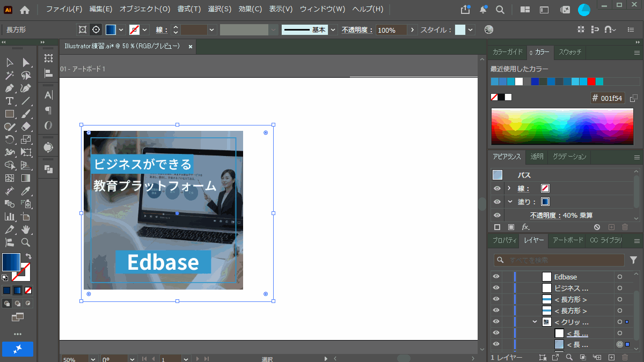Image resolution: width=644 pixels, height=362 pixels.
Task: Choose the Column Graph tool
Action: tap(10, 217)
